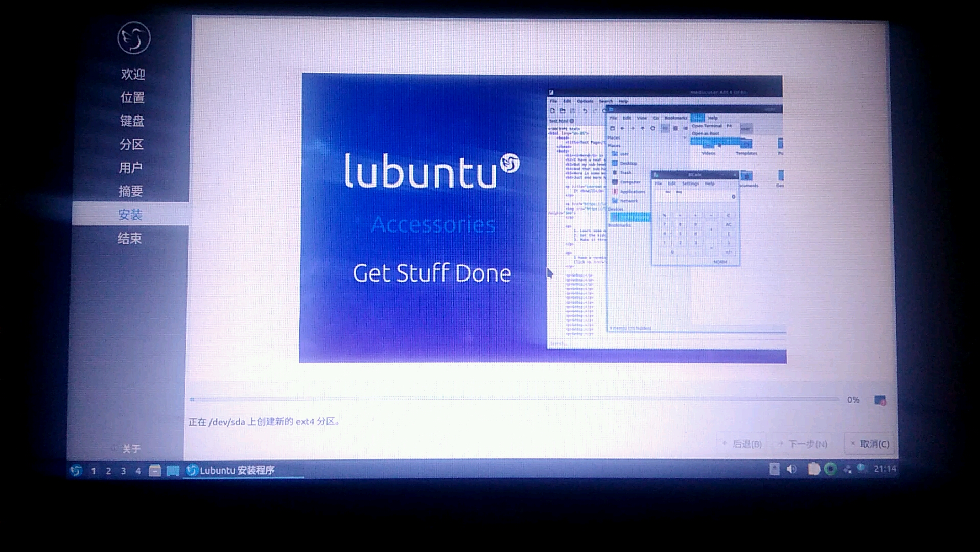Click the 后退(B) back button
The image size is (980, 552).
coord(742,444)
